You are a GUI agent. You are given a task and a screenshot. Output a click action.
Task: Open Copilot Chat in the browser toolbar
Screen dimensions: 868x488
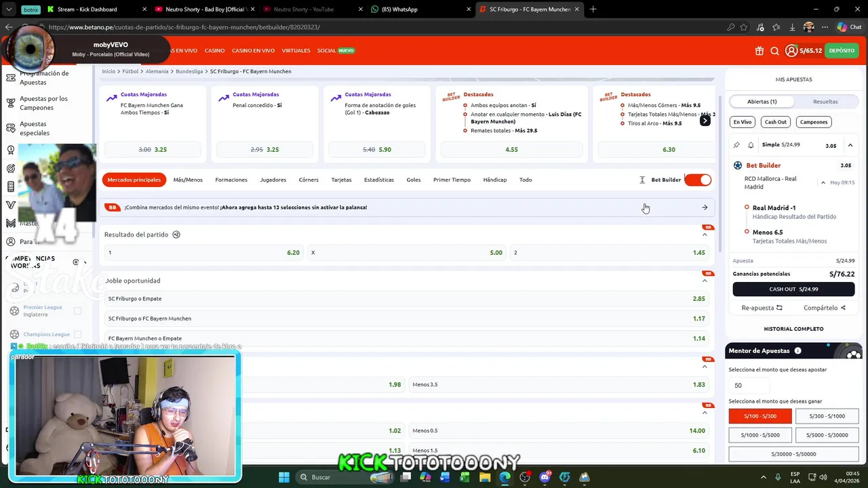coord(849,27)
